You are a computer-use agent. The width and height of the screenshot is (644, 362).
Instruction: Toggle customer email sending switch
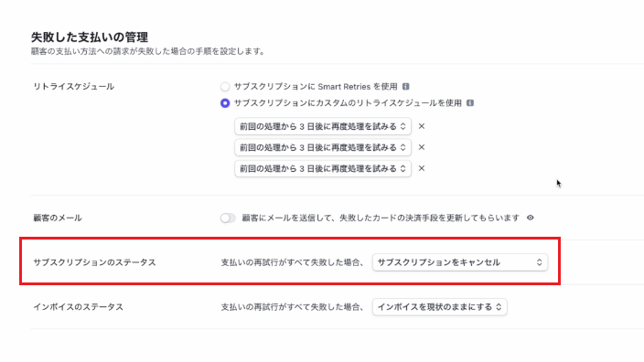point(228,218)
